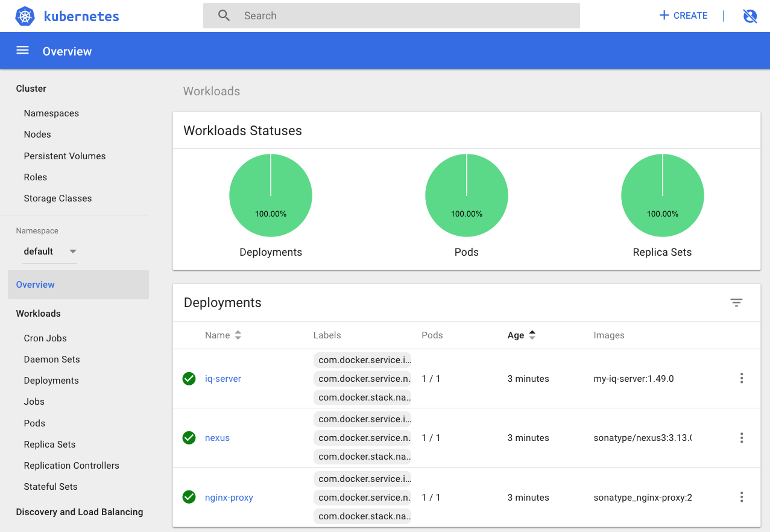Viewport: 770px width, 532px height.
Task: Open actions menu for nginx-proxy deployment
Action: click(x=741, y=497)
